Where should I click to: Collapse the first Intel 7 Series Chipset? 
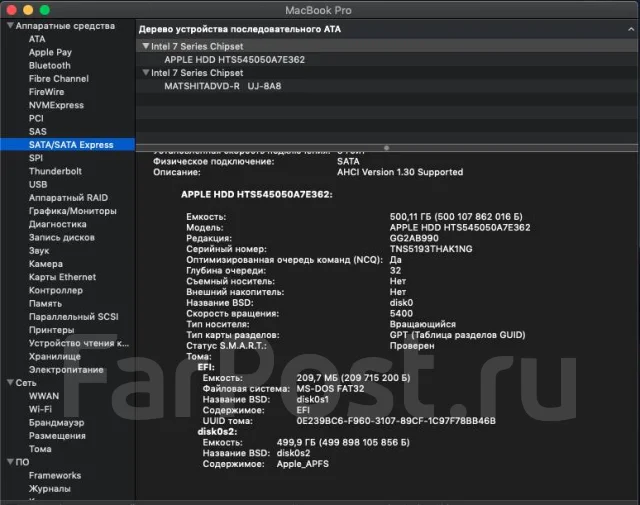click(x=146, y=46)
